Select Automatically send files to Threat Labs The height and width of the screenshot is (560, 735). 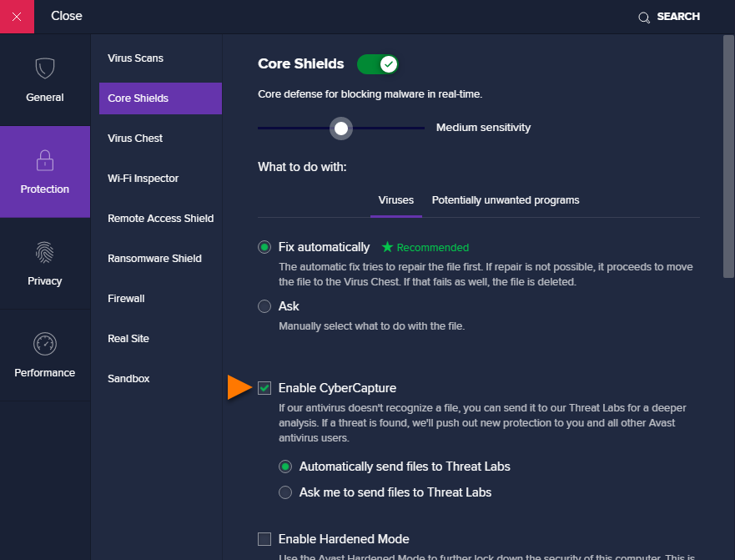pos(285,467)
